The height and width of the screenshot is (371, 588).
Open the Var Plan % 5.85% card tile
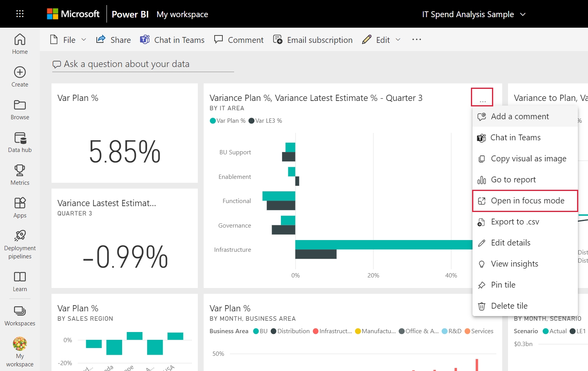[x=124, y=133]
